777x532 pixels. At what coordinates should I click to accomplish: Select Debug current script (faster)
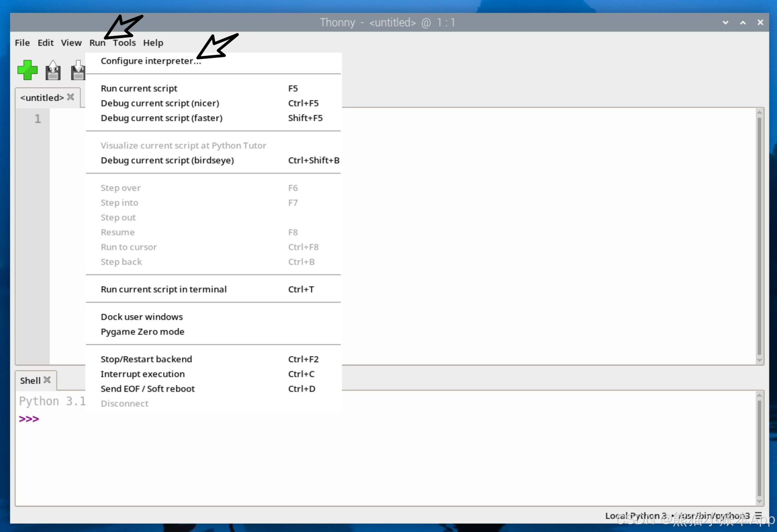coord(213,118)
